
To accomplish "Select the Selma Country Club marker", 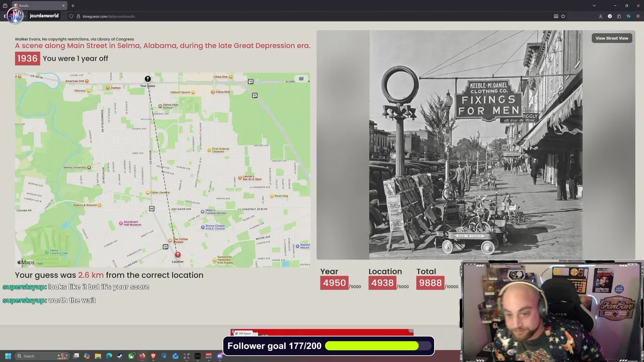I will point(47,251).
